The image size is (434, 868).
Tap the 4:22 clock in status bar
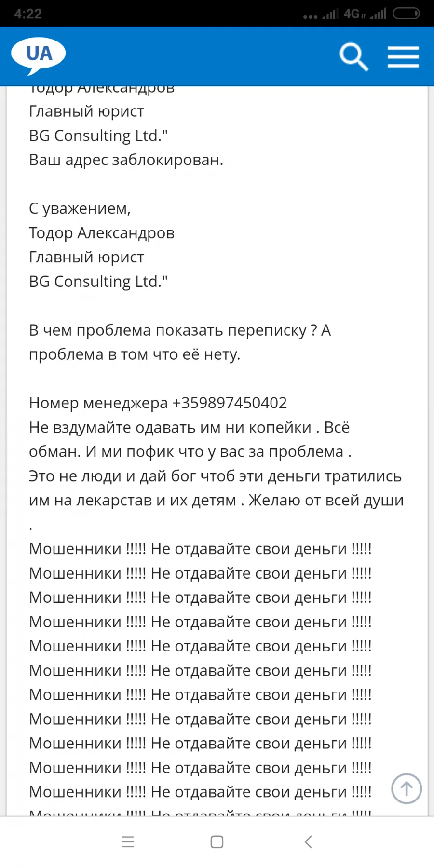[x=28, y=14]
